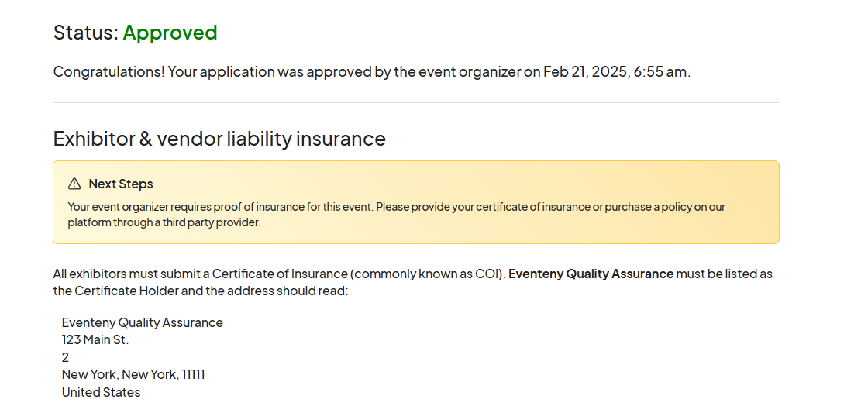The width and height of the screenshot is (868, 413).
Task: Click the Feb 21, 2025 approval date
Action: tap(584, 72)
